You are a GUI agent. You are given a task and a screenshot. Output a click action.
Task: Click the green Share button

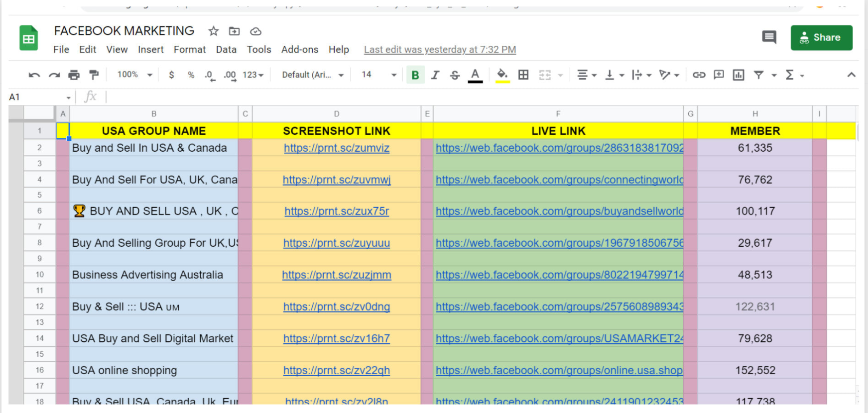click(821, 38)
